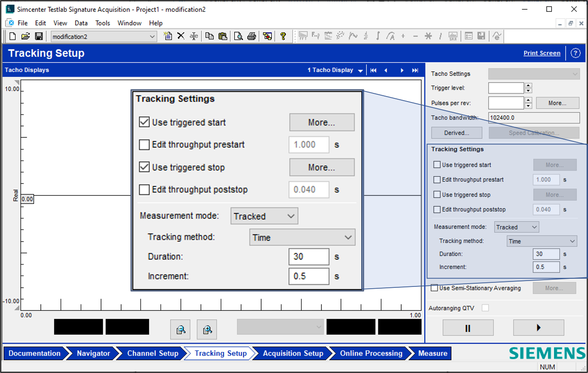Open the Tracking method dropdown in the right panel
The image size is (588, 373).
tap(542, 241)
